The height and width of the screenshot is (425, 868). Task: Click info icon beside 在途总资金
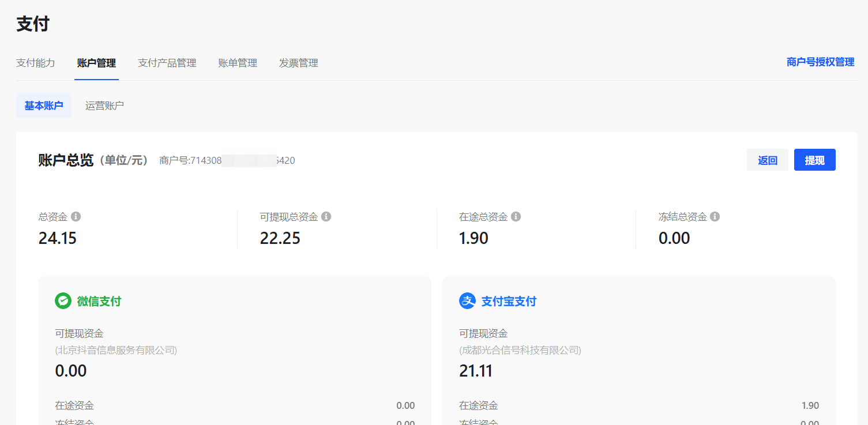[516, 217]
